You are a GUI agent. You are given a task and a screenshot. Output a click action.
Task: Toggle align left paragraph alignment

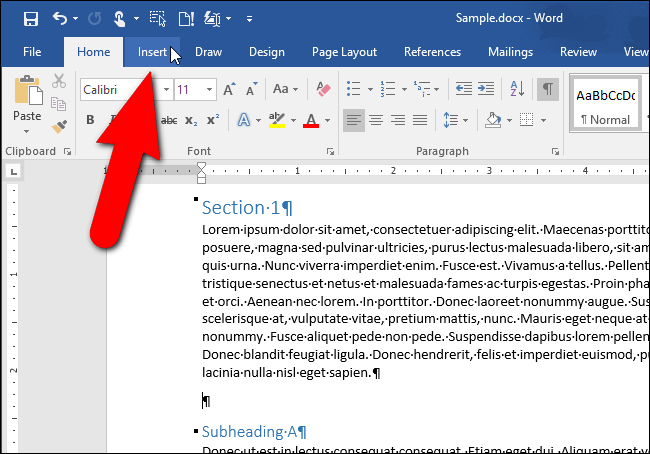point(353,121)
